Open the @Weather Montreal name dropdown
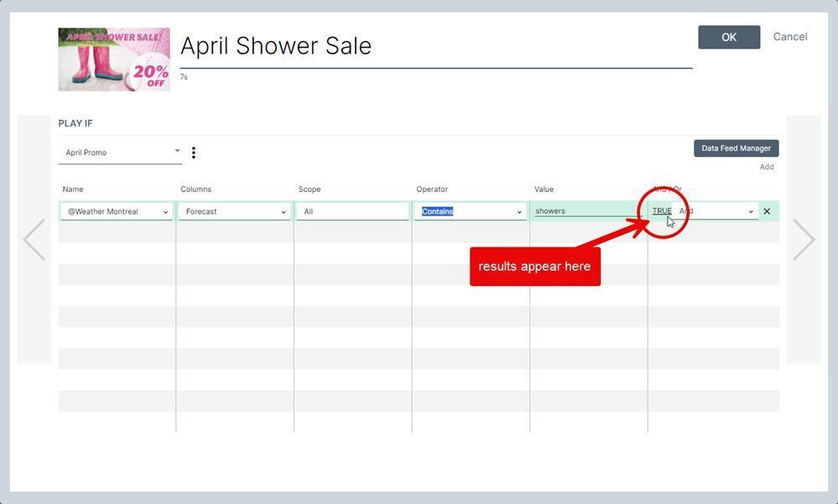The height and width of the screenshot is (504, 838). 116,211
